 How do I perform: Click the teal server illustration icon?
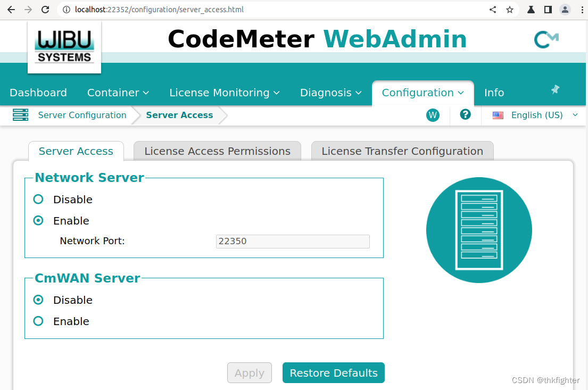478,230
